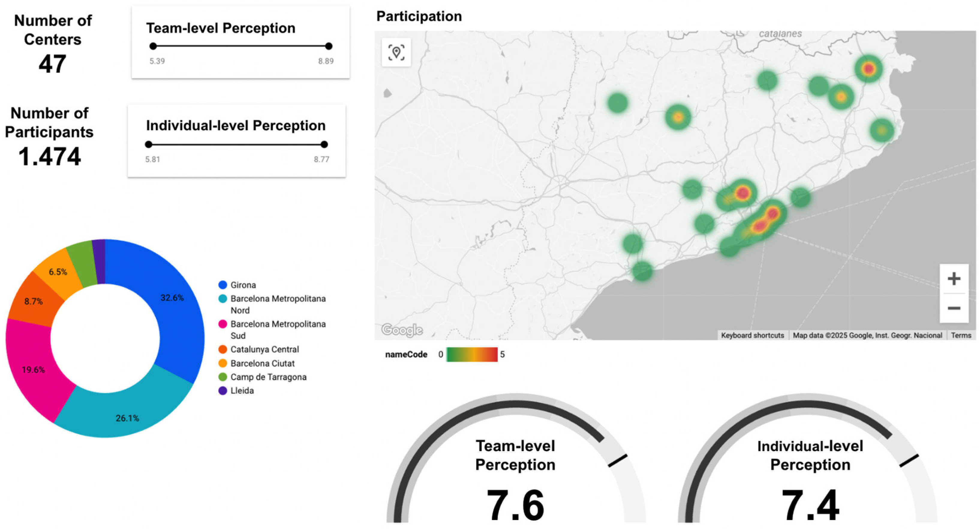Click Barcelona Metropolitana Sud legend dot
This screenshot has height=529, width=980.
coord(223,324)
